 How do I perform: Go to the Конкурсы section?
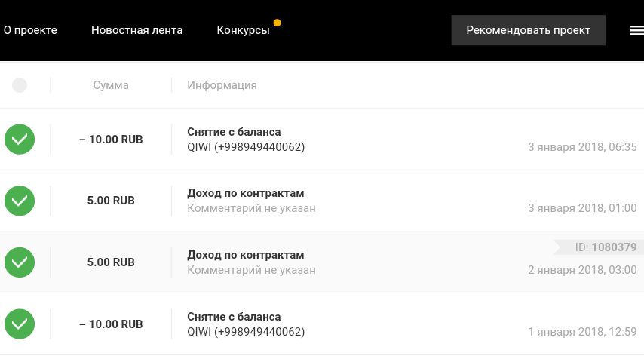tap(243, 30)
